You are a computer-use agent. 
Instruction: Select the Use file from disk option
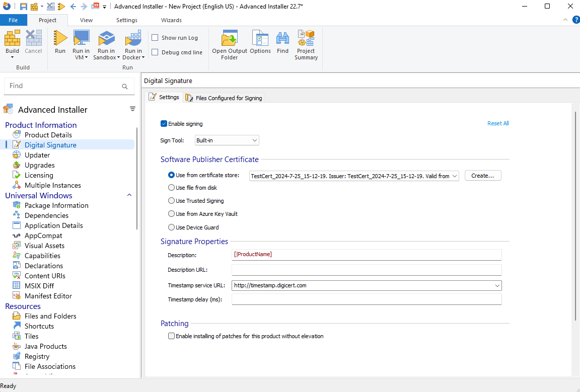[172, 188]
